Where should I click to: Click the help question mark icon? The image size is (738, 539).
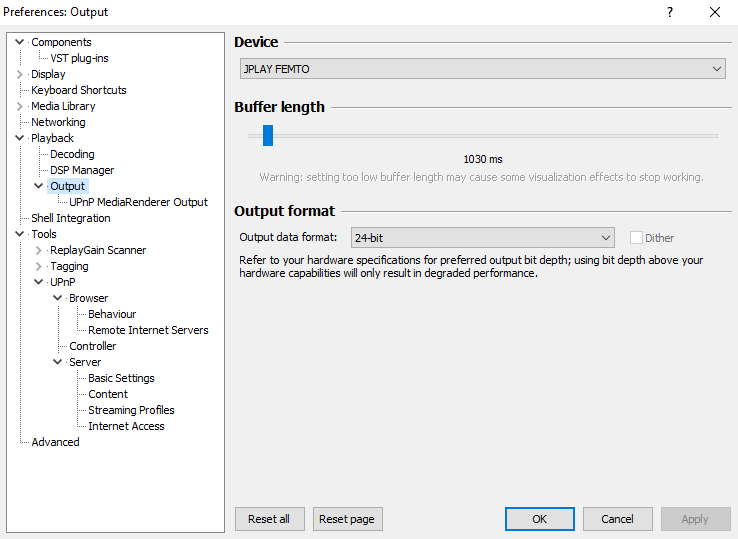tap(670, 12)
